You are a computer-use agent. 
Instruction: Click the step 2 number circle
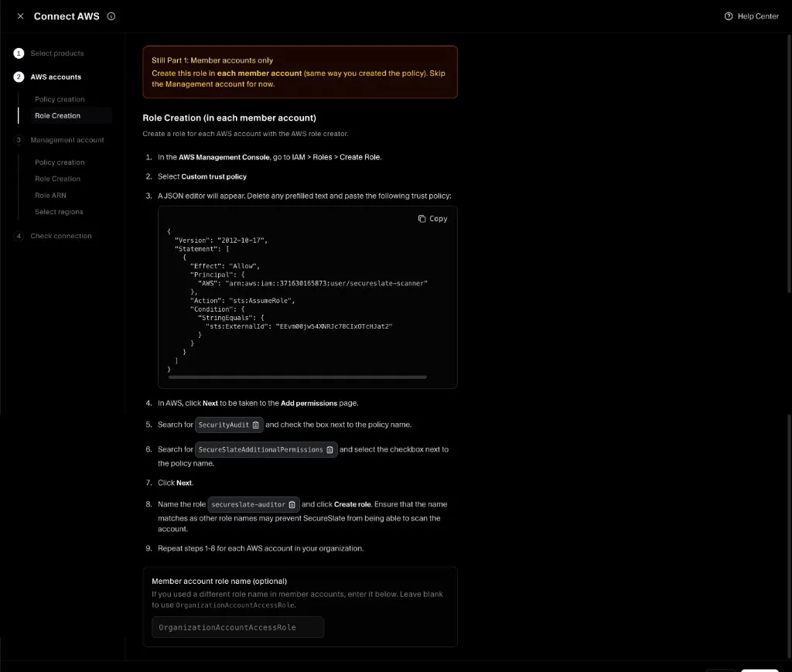19,77
